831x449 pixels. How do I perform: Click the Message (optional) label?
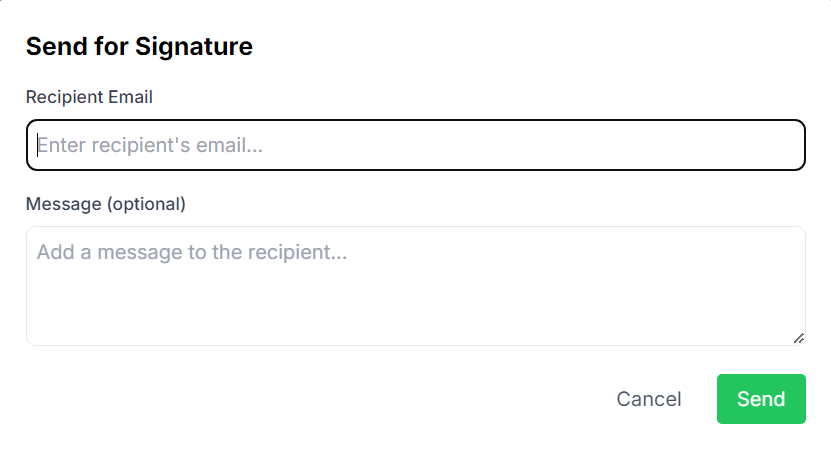coord(106,204)
